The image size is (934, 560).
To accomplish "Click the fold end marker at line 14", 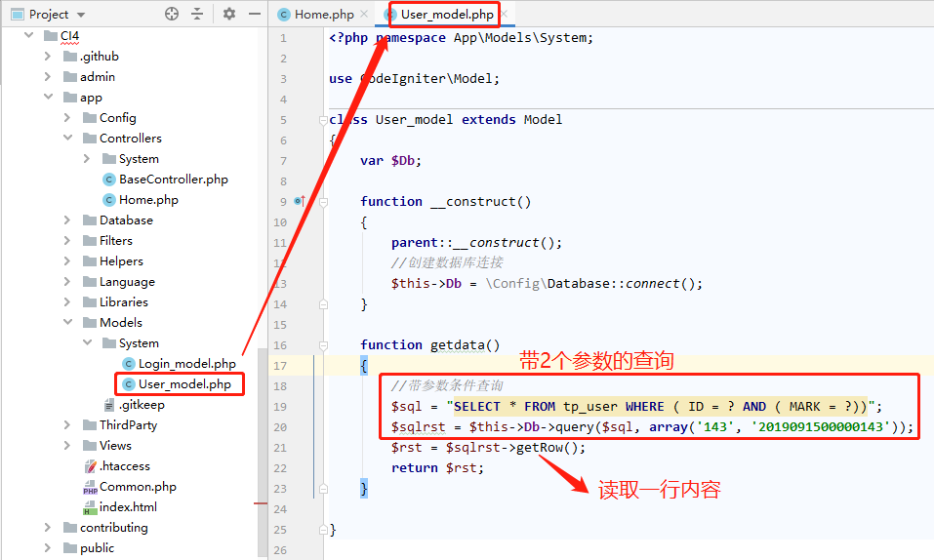I will [x=323, y=304].
